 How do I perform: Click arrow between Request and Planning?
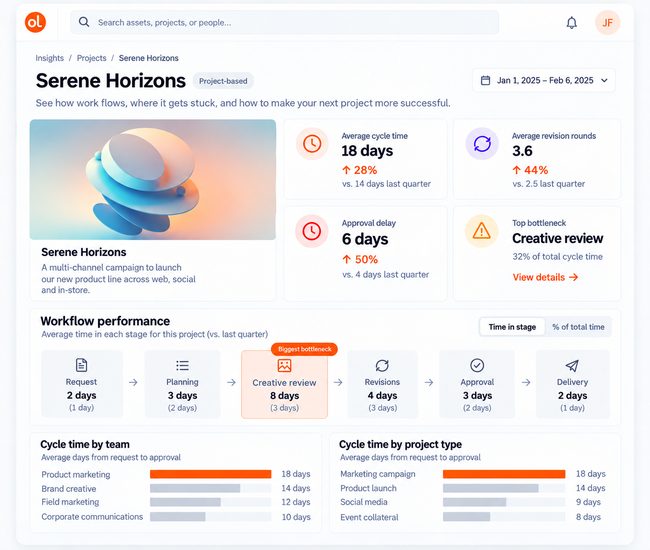(133, 382)
